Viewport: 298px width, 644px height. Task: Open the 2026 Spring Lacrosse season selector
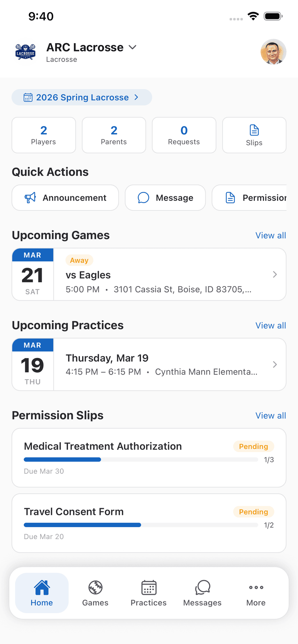click(x=82, y=97)
